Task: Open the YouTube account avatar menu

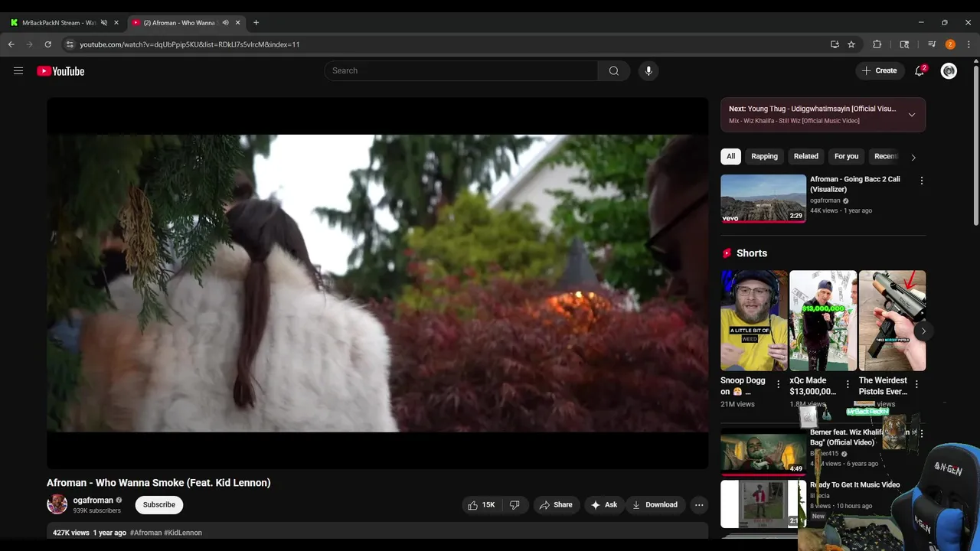Action: pos(949,71)
